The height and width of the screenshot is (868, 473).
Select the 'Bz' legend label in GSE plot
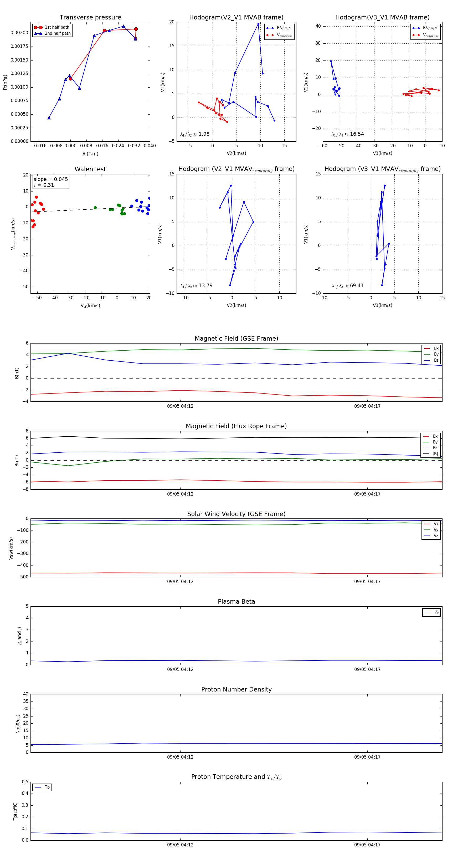point(436,361)
